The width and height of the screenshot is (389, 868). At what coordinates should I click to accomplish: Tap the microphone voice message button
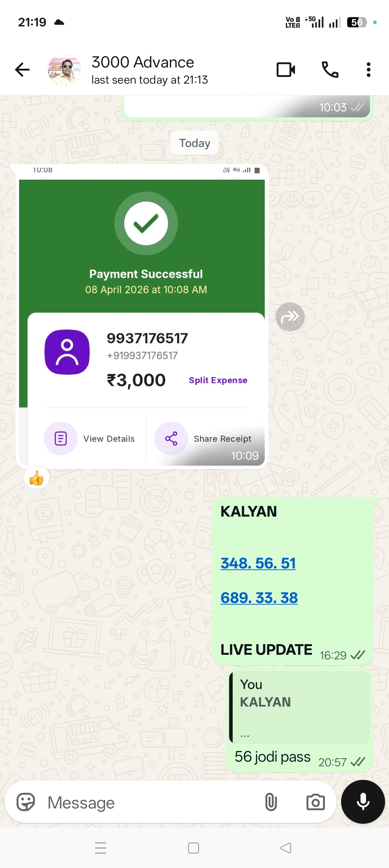pyautogui.click(x=363, y=802)
